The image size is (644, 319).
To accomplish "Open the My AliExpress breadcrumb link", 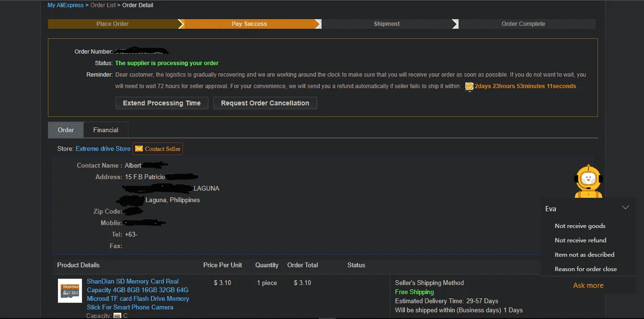I will tap(66, 5).
